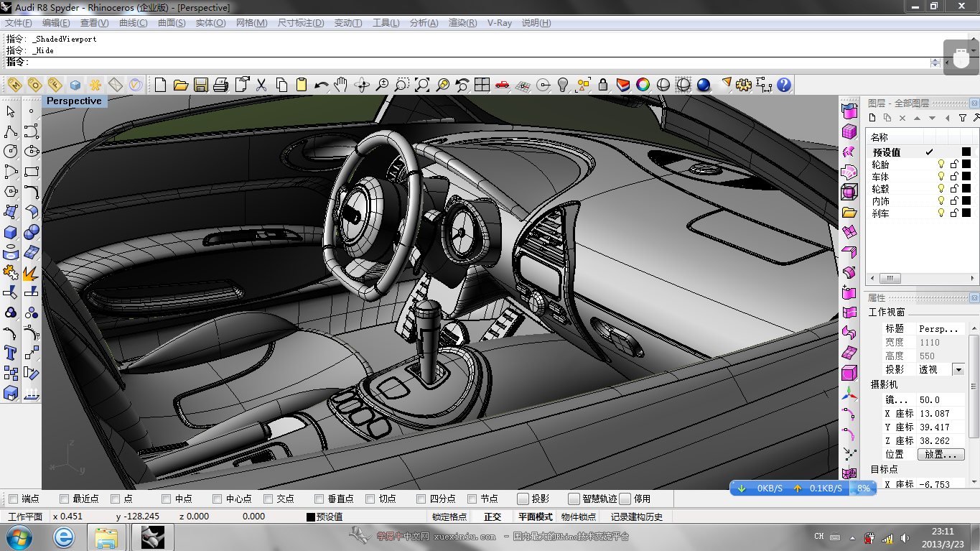Enable the 端点 osnap checkbox
Image resolution: width=980 pixels, height=551 pixels.
(x=13, y=499)
